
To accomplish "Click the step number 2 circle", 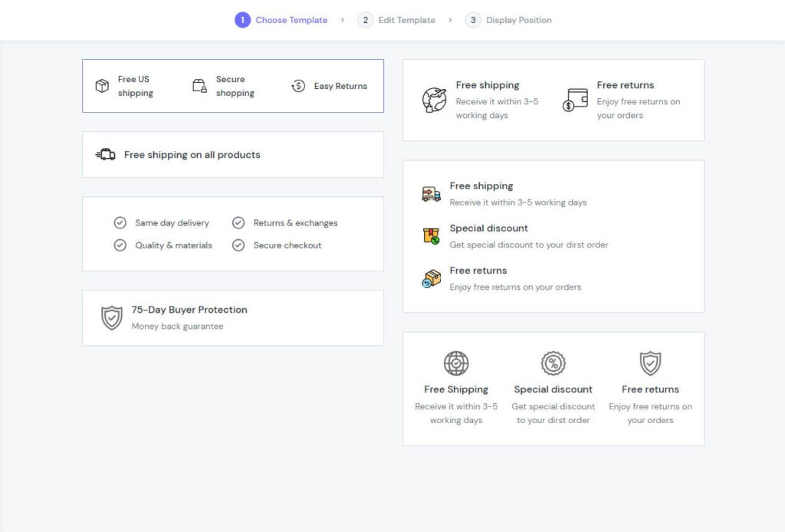I will pyautogui.click(x=366, y=20).
